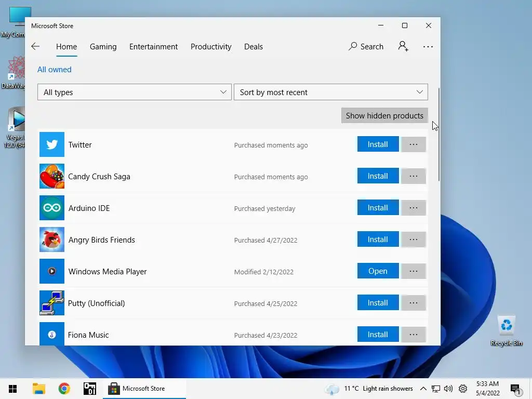The width and height of the screenshot is (532, 399).
Task: Open the Candy Crush Saga app icon
Action: 52,176
